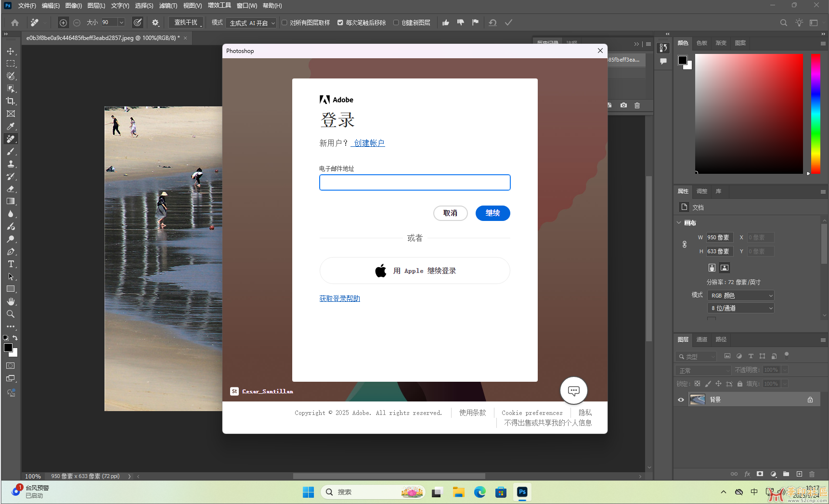The height and width of the screenshot is (504, 829).
Task: Pick color in the red color field
Action: [x=749, y=114]
